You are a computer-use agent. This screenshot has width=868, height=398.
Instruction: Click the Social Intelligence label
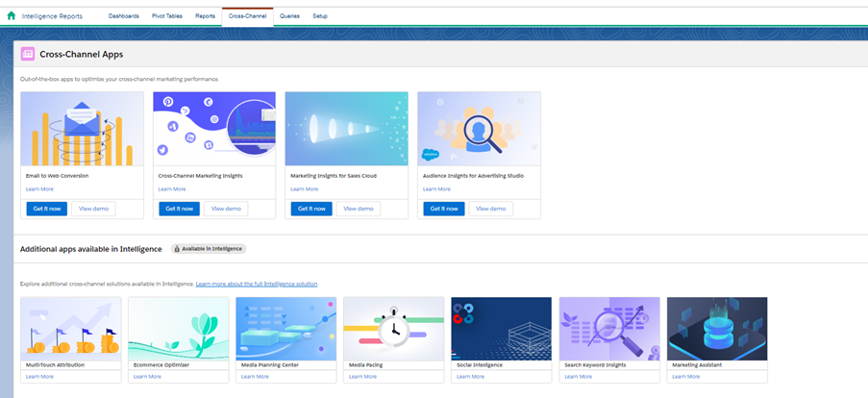pyautogui.click(x=480, y=365)
